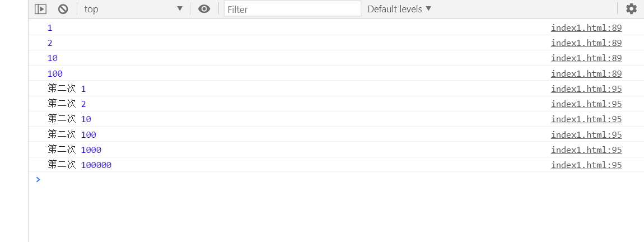The height and width of the screenshot is (242, 644).
Task: Open the top context dropdown
Action: 133,9
